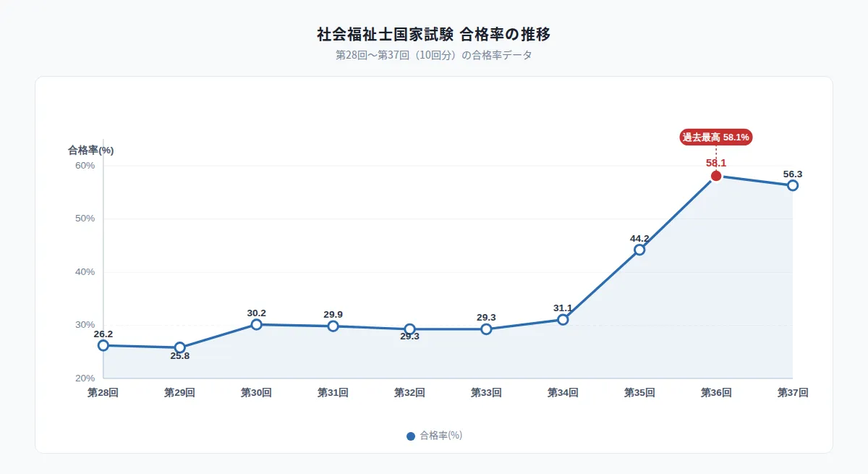Viewport: 868px width, 474px height.
Task: Click the subtitle about 第28回〜第37回 data
Action: (x=434, y=55)
